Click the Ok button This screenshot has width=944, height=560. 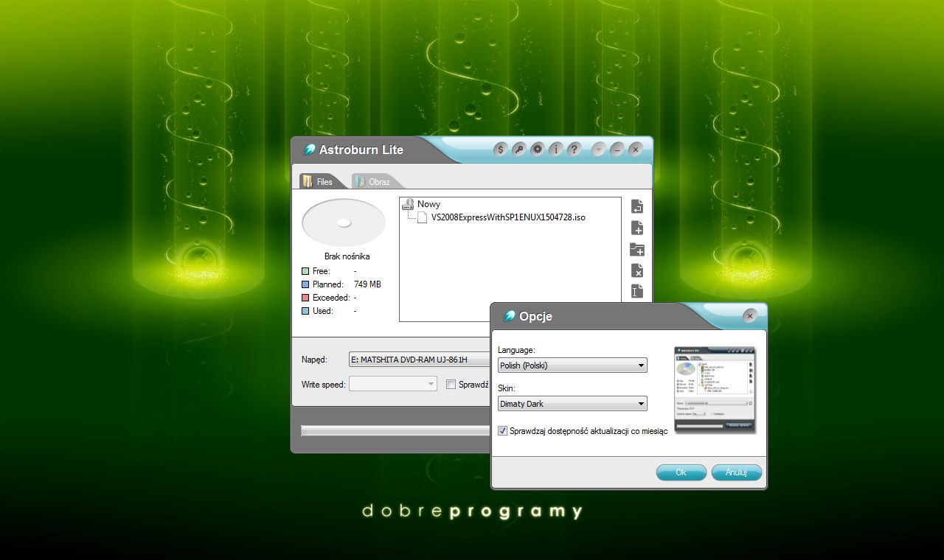[681, 472]
